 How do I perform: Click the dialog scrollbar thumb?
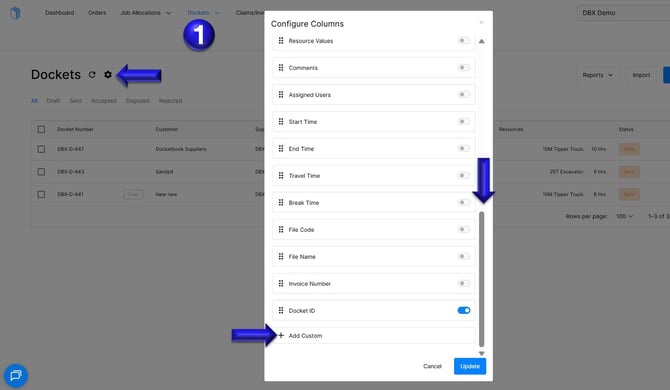click(x=482, y=279)
